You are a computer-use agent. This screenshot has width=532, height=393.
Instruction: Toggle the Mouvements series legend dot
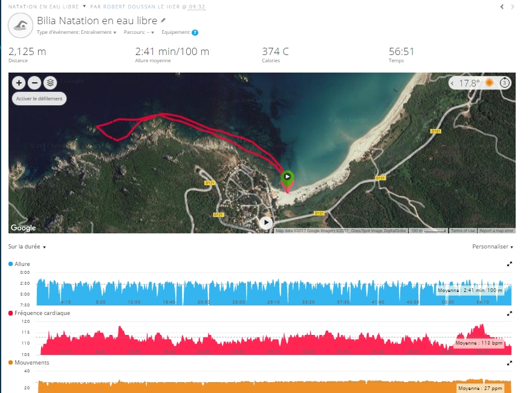[10, 362]
